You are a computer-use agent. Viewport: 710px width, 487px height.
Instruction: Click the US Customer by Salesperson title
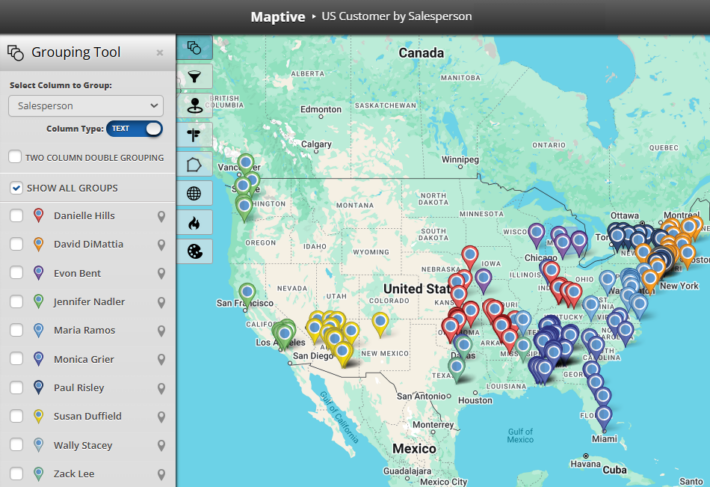pos(394,17)
